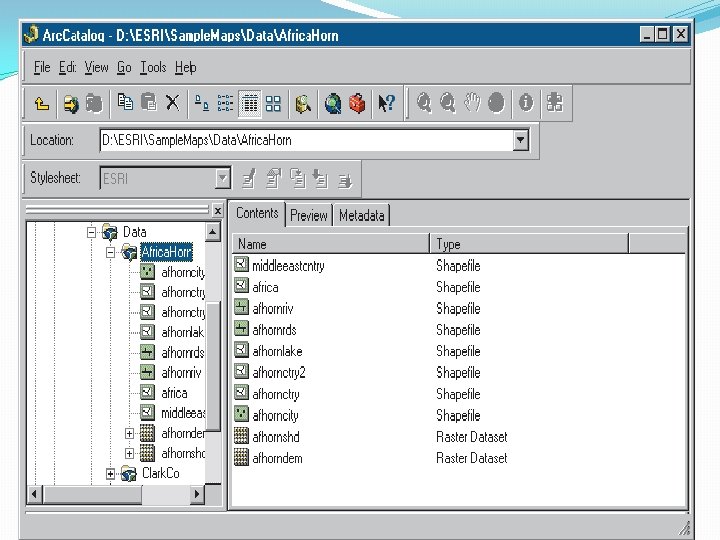Open the Tools menu

(153, 68)
